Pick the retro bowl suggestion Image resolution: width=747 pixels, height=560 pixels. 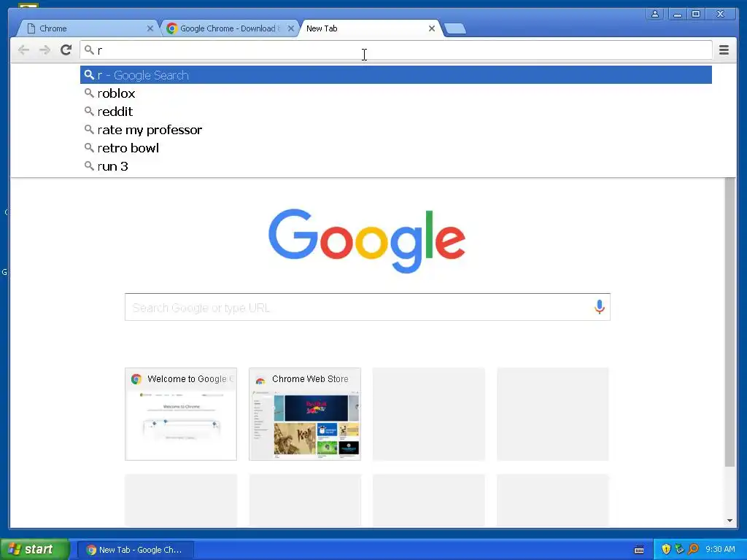396,148
